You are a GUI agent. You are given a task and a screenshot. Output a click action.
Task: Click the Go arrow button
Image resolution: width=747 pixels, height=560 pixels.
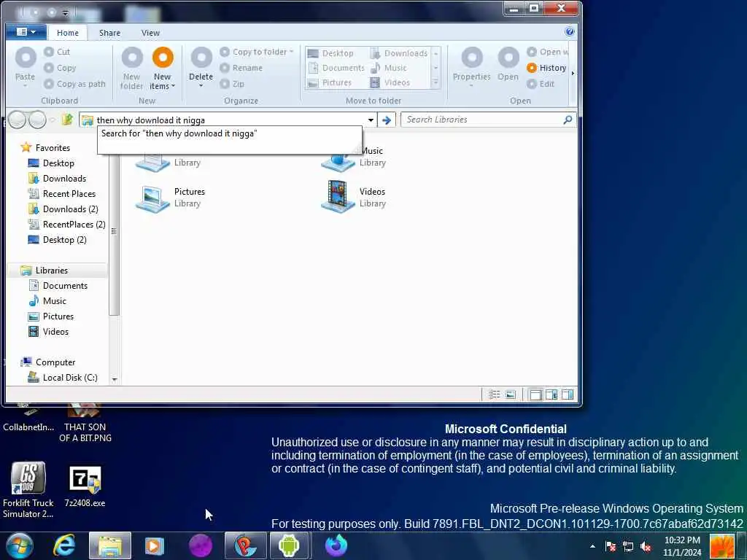[x=387, y=120]
